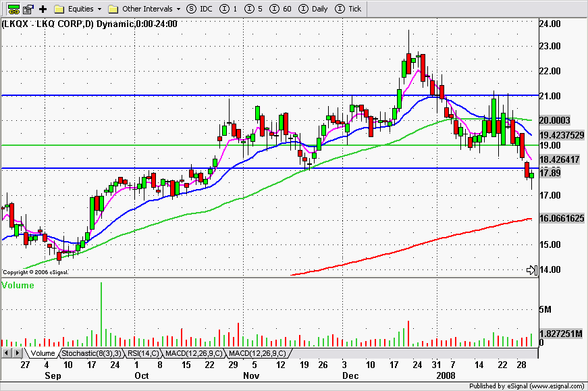Open the Stochastic(8(3),3) tab

tap(91, 353)
